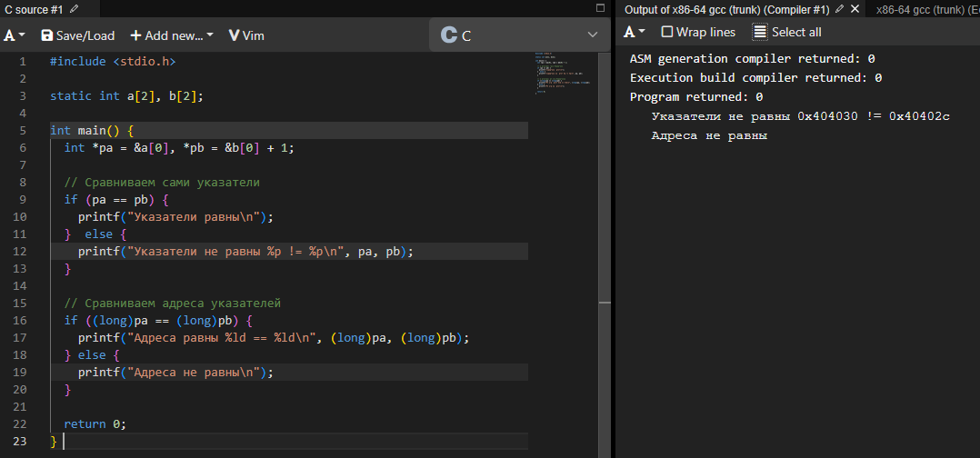This screenshot has width=980, height=458.
Task: Click 'Адреса не равны' output line
Action: pyautogui.click(x=709, y=135)
